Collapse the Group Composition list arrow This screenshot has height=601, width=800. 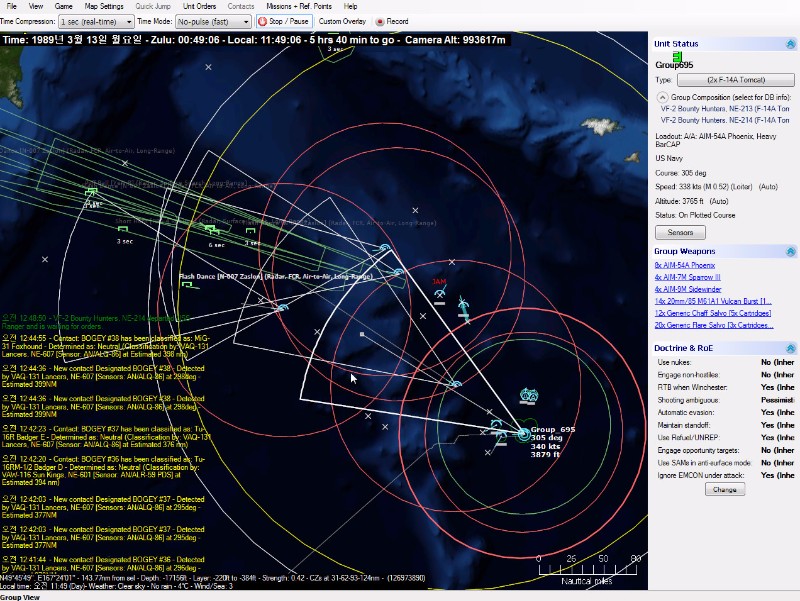pyautogui.click(x=662, y=97)
